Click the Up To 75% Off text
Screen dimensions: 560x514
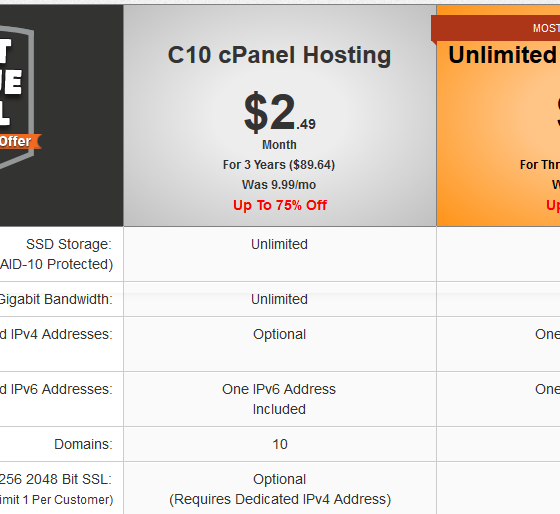[x=280, y=205]
